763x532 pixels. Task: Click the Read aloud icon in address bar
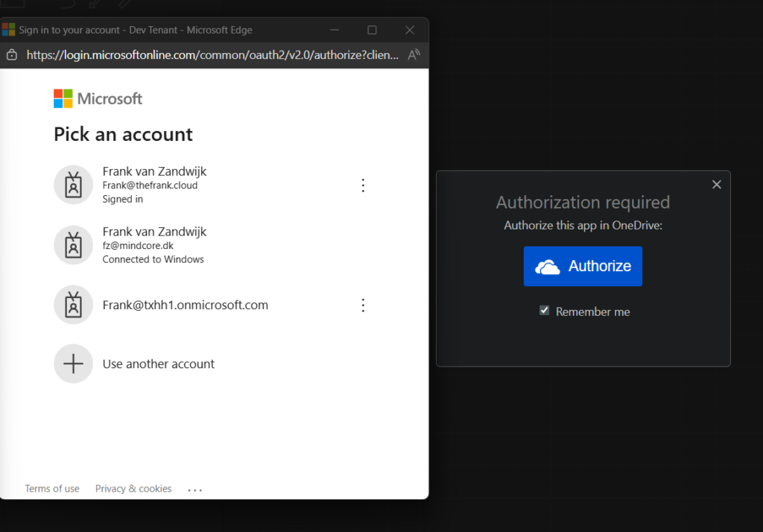pyautogui.click(x=414, y=55)
